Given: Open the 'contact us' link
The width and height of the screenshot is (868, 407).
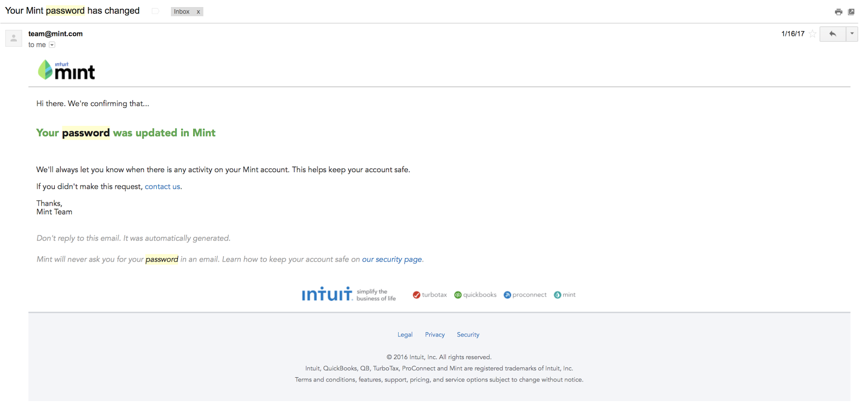Looking at the screenshot, I should coord(162,187).
